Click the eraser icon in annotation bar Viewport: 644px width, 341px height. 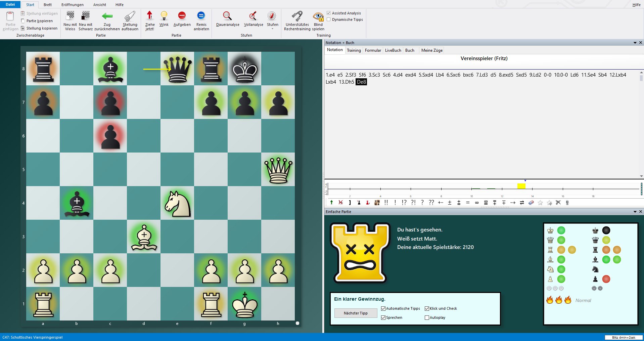pyautogui.click(x=531, y=203)
